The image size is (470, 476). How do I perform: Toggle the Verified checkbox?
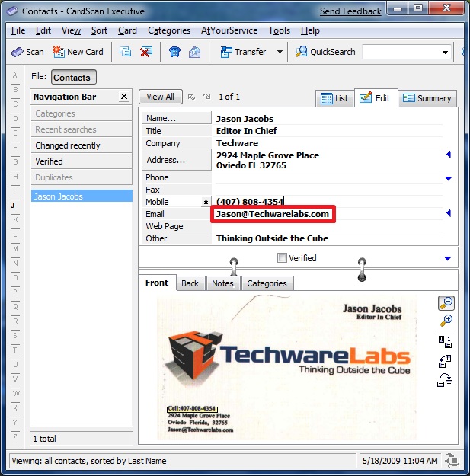click(282, 258)
